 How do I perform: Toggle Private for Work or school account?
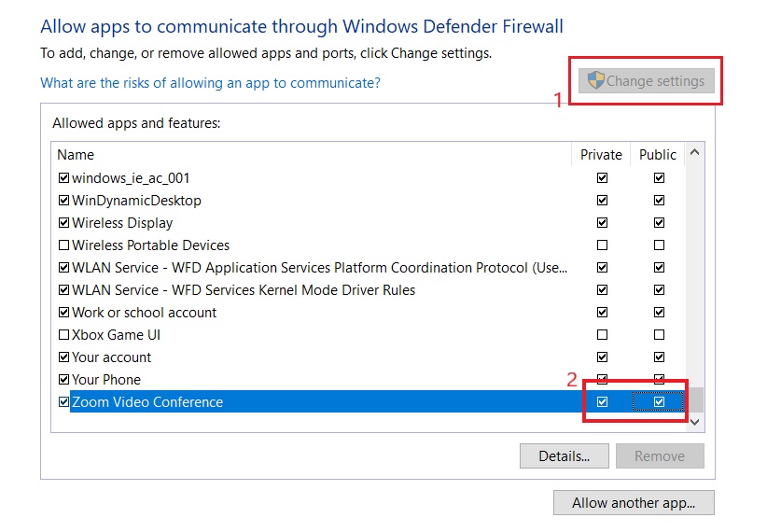[602, 313]
